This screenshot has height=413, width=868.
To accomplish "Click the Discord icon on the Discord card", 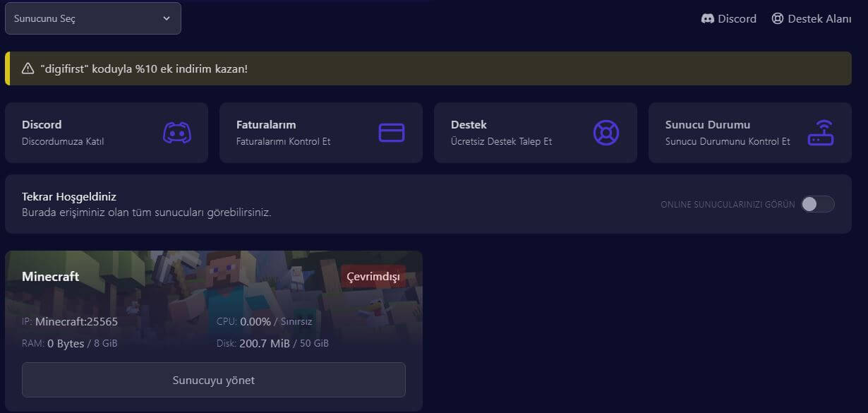I will click(177, 133).
